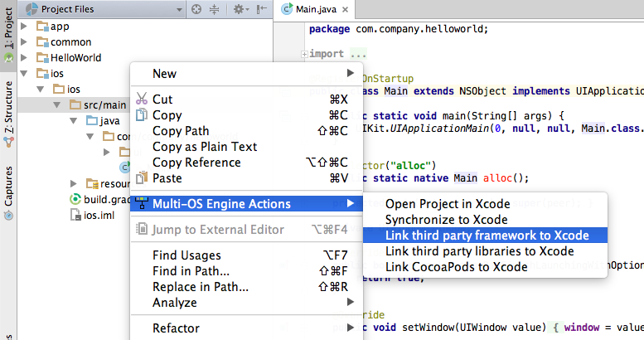Click the Copy pages icon
The width and height of the screenshot is (644, 340).
pyautogui.click(x=141, y=114)
